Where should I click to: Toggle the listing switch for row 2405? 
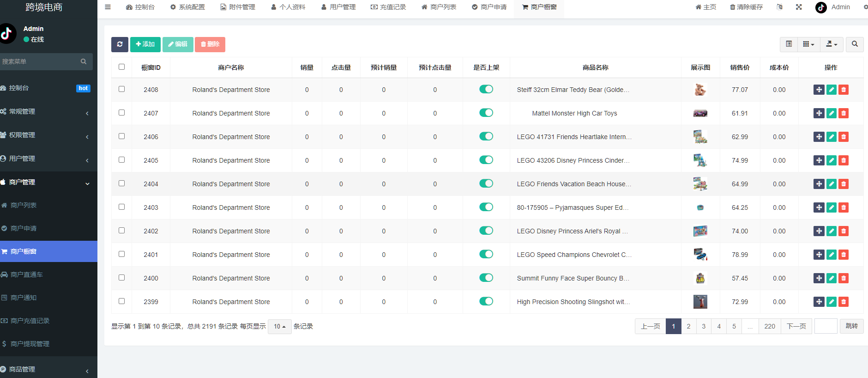pos(486,160)
